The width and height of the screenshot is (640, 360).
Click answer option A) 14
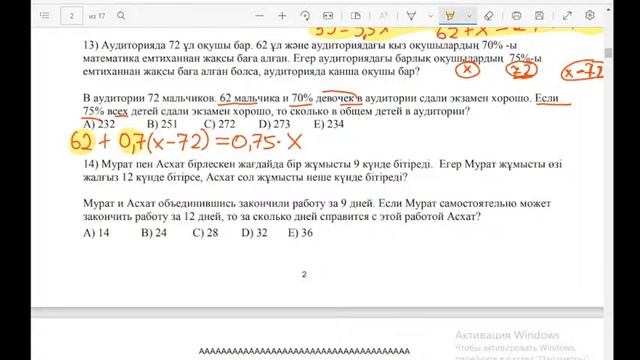click(96, 233)
